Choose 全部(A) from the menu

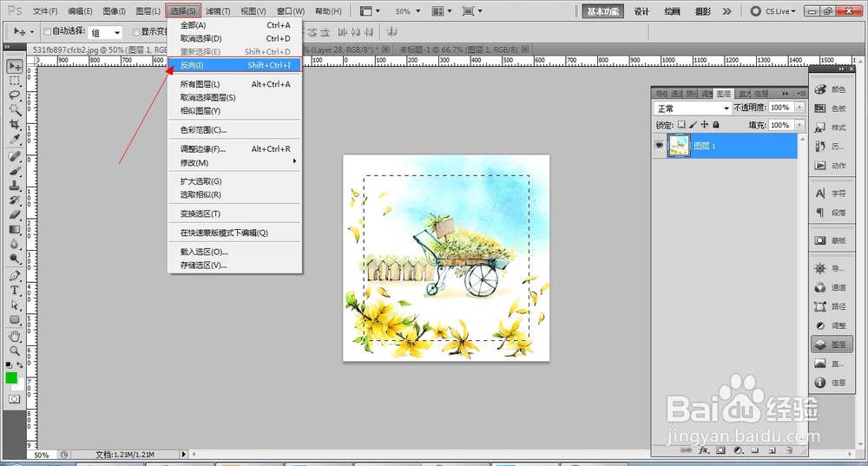pos(234,25)
